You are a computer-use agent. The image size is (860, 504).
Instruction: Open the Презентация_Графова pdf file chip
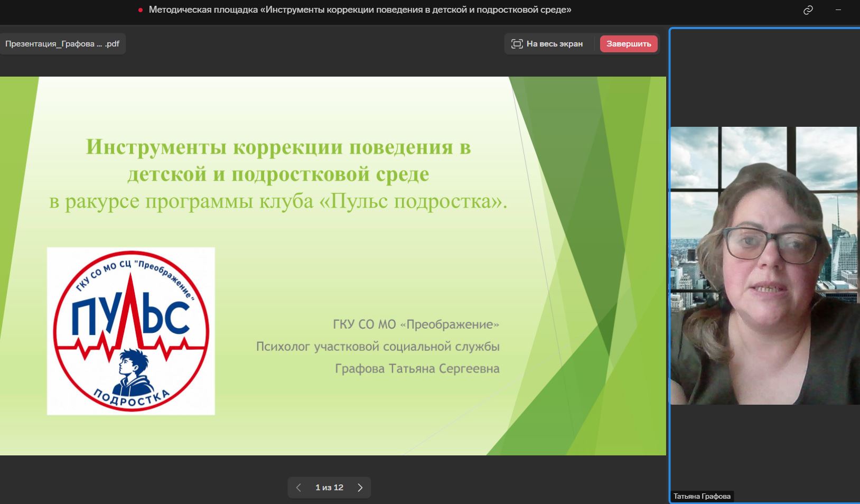coord(62,44)
